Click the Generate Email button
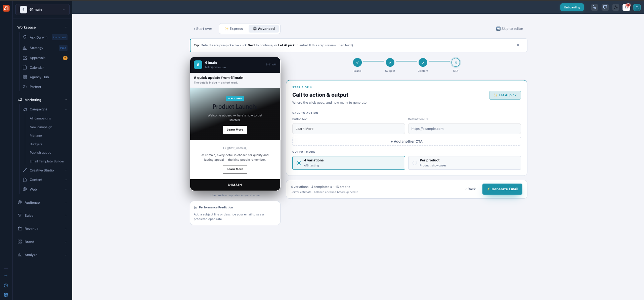 click(502, 189)
